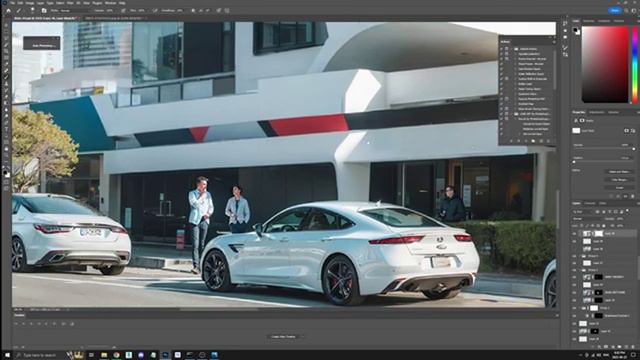Click the blue Share button
This screenshot has width=640, height=360.
click(615, 11)
